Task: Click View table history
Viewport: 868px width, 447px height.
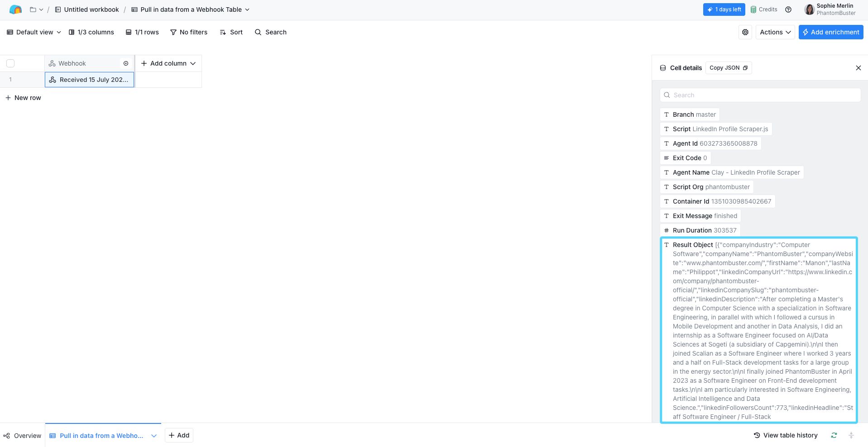Action: tap(786, 435)
